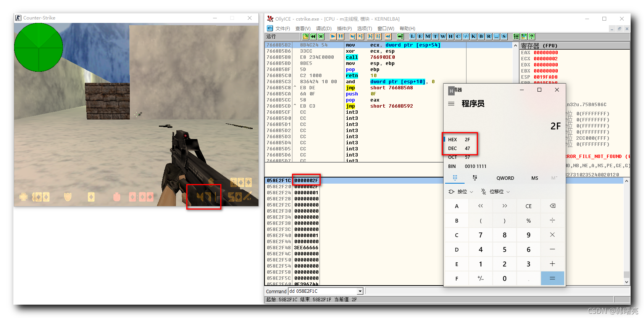This screenshot has width=644, height=318.
Task: Click the calculator equals button
Action: [552, 279]
